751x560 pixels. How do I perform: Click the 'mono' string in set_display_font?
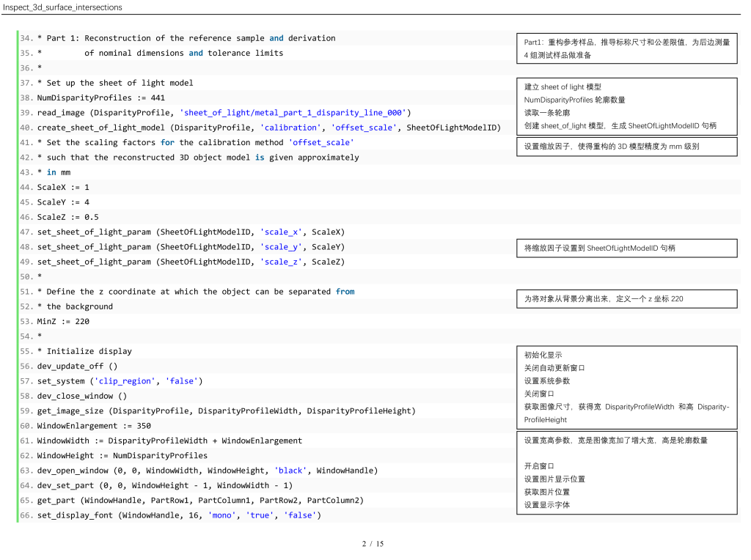pyautogui.click(x=222, y=515)
